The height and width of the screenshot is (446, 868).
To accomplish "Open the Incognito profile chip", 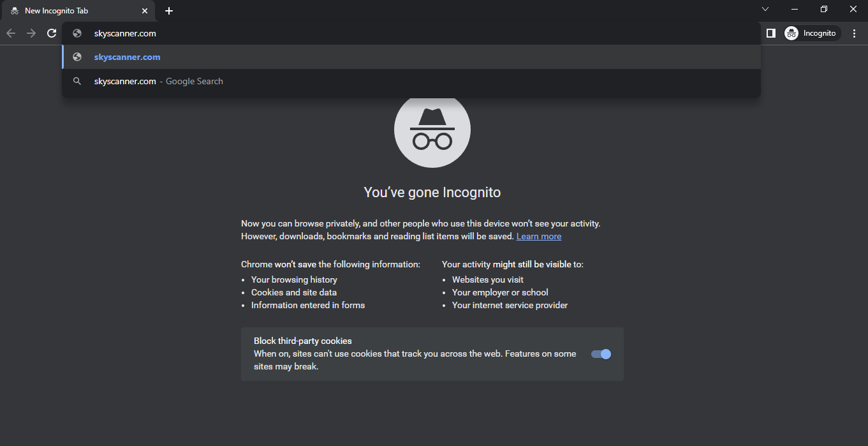I will pyautogui.click(x=811, y=33).
